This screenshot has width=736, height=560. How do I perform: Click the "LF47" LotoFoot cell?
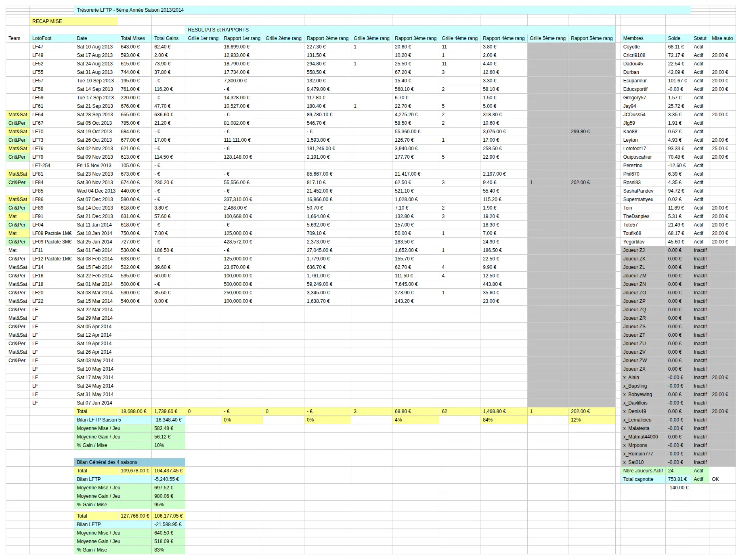click(x=52, y=47)
